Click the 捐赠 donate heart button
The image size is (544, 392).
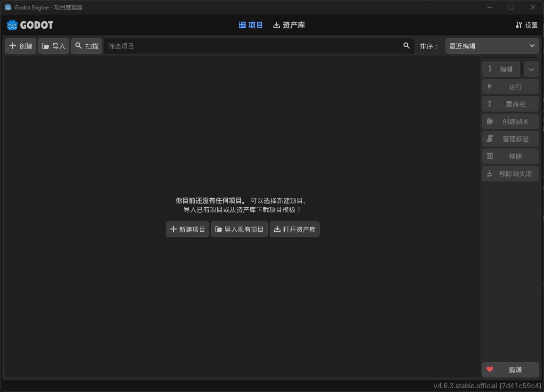pyautogui.click(x=511, y=369)
